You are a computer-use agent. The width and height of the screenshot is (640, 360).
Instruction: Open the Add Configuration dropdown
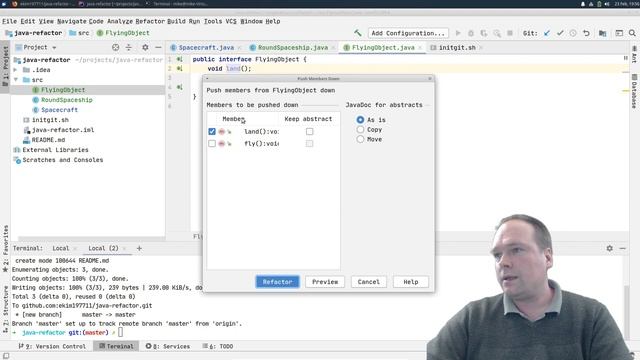click(408, 33)
